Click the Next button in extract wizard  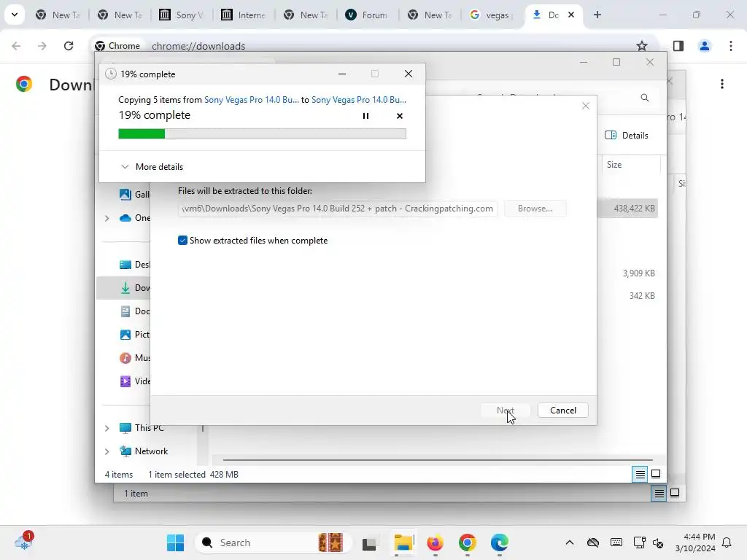tap(506, 411)
